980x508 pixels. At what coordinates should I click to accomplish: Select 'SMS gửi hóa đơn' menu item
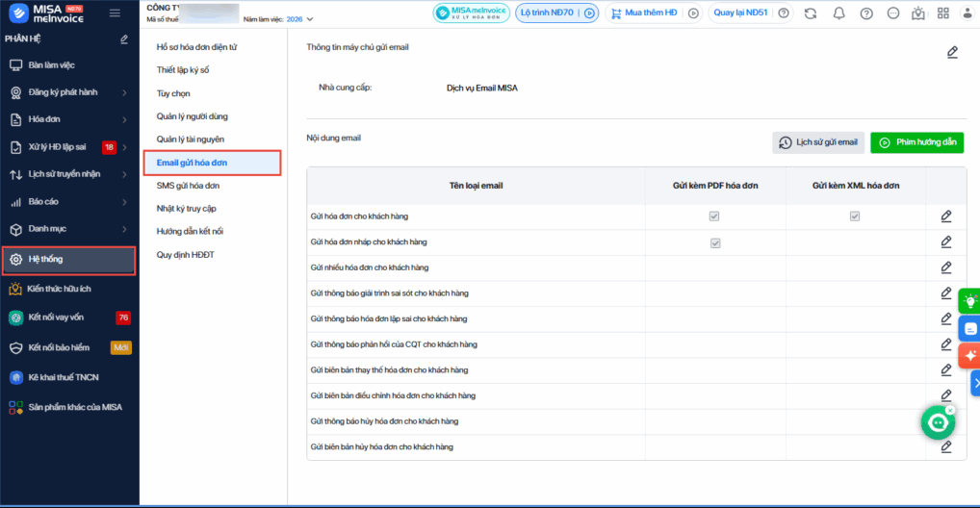coord(188,186)
